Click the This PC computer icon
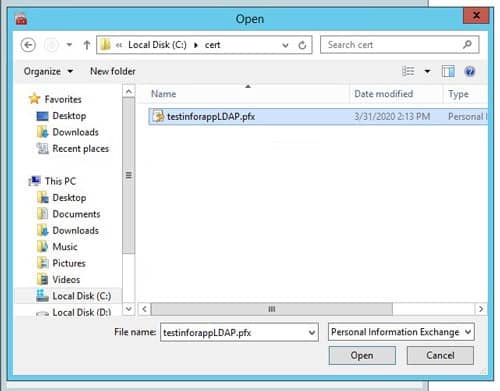500x391 pixels. 35,181
